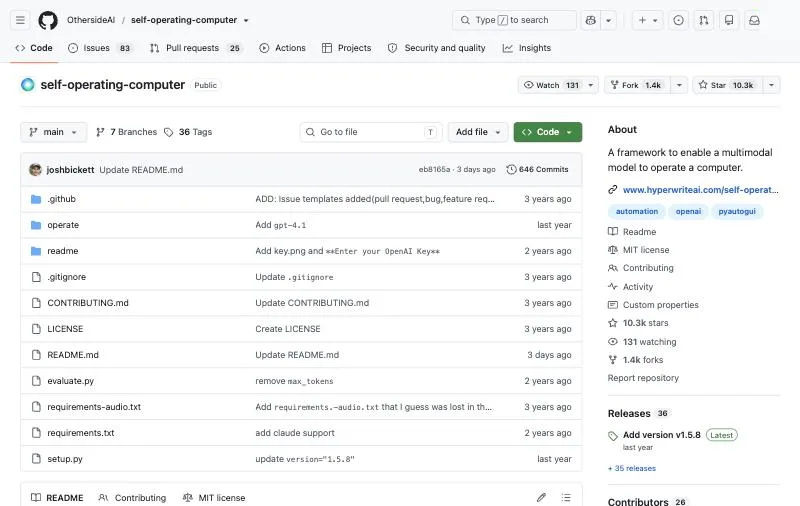Click the plus create-new icon
This screenshot has height=506, width=800.
pyautogui.click(x=642, y=20)
